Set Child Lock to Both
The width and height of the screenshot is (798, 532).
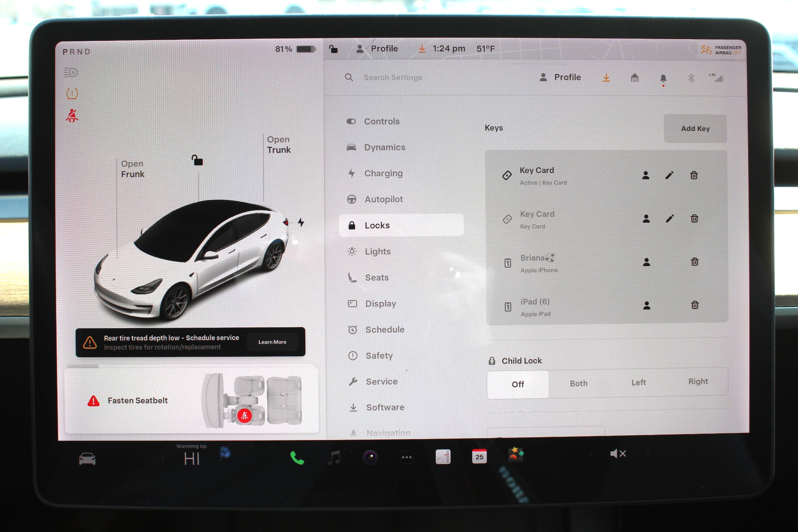pos(578,383)
